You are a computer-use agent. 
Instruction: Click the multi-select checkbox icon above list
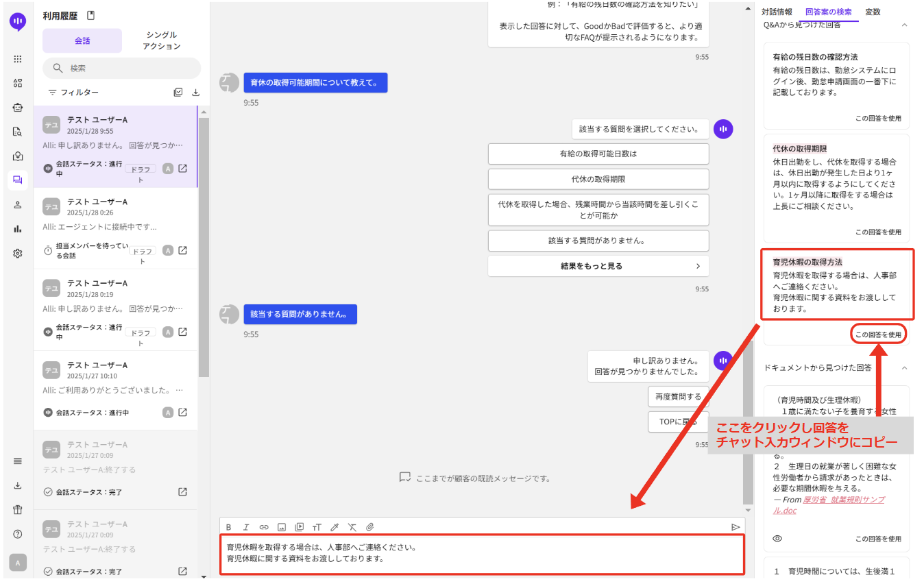[x=178, y=93]
